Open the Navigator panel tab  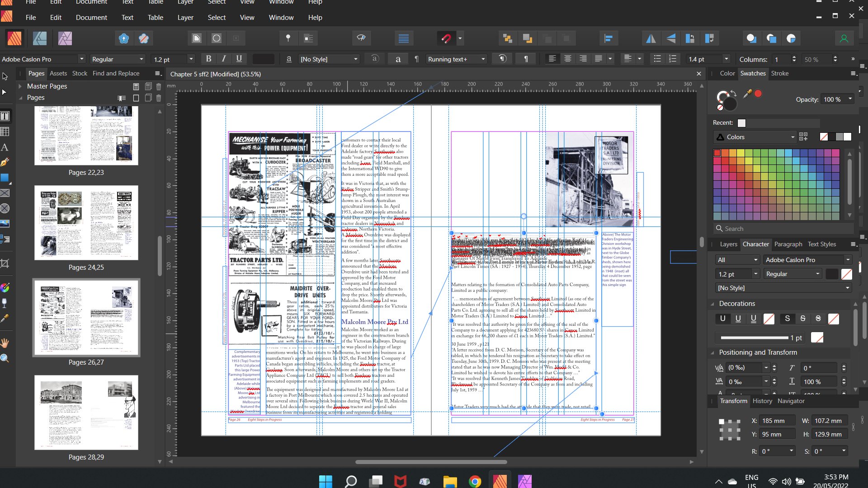point(791,401)
